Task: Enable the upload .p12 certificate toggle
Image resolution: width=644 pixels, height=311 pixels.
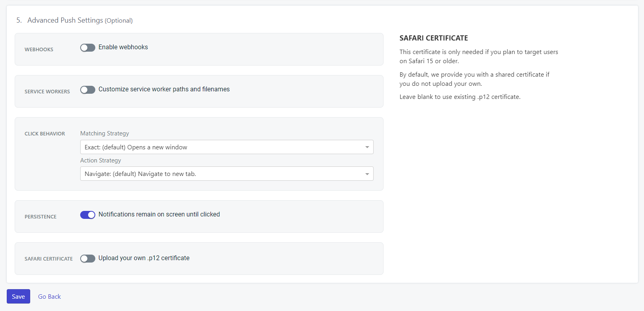Action: (x=88, y=259)
